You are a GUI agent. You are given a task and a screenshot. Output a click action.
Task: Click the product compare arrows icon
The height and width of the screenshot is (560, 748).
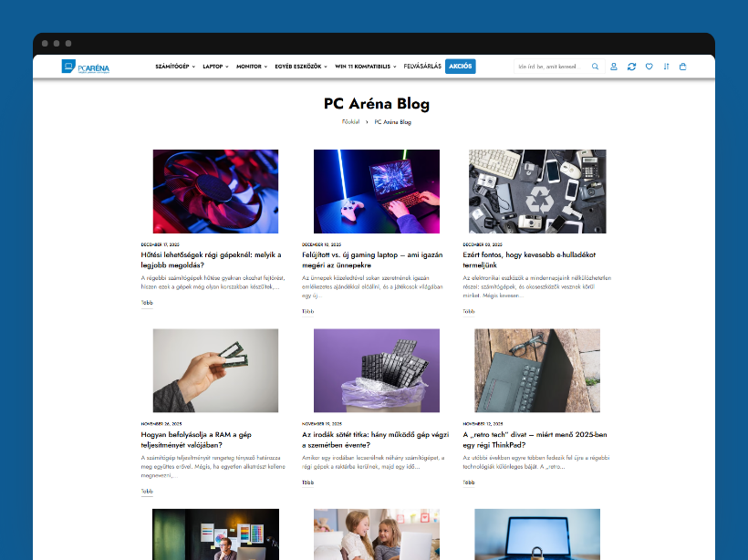point(666,66)
